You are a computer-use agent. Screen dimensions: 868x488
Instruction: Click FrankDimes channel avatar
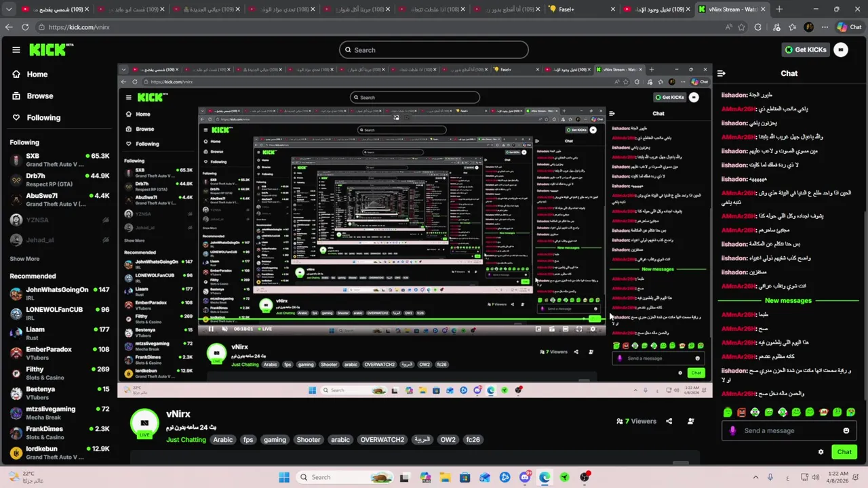pos(16,433)
